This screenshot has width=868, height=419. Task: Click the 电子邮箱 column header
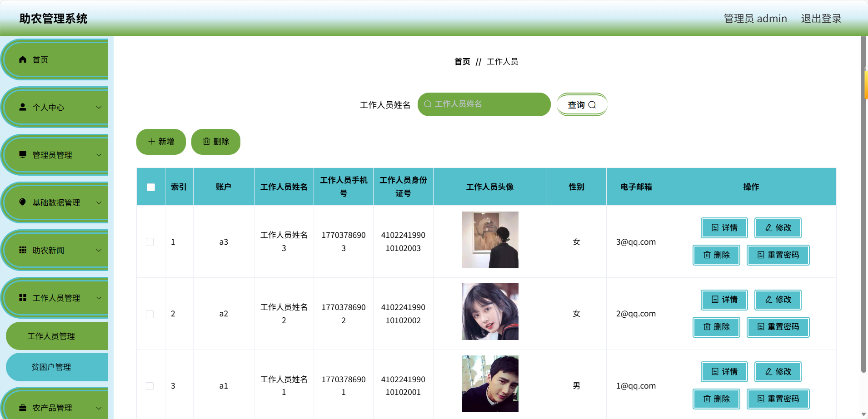[636, 187]
